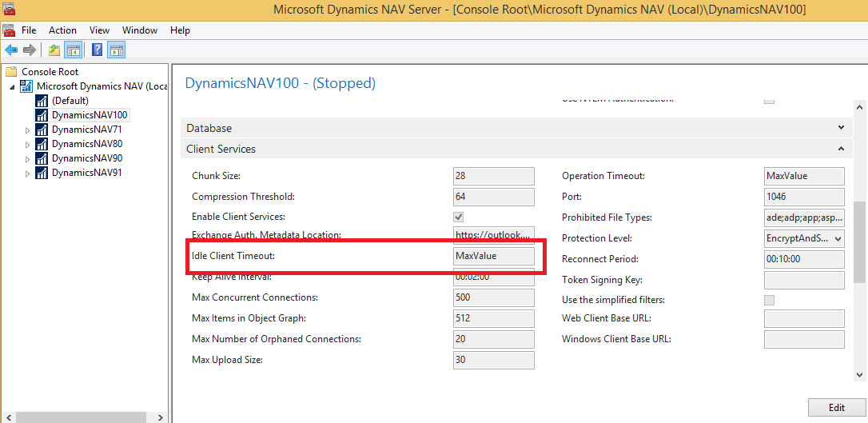Click the Web Client Base URL field
The height and width of the screenshot is (423, 868).
tap(804, 318)
